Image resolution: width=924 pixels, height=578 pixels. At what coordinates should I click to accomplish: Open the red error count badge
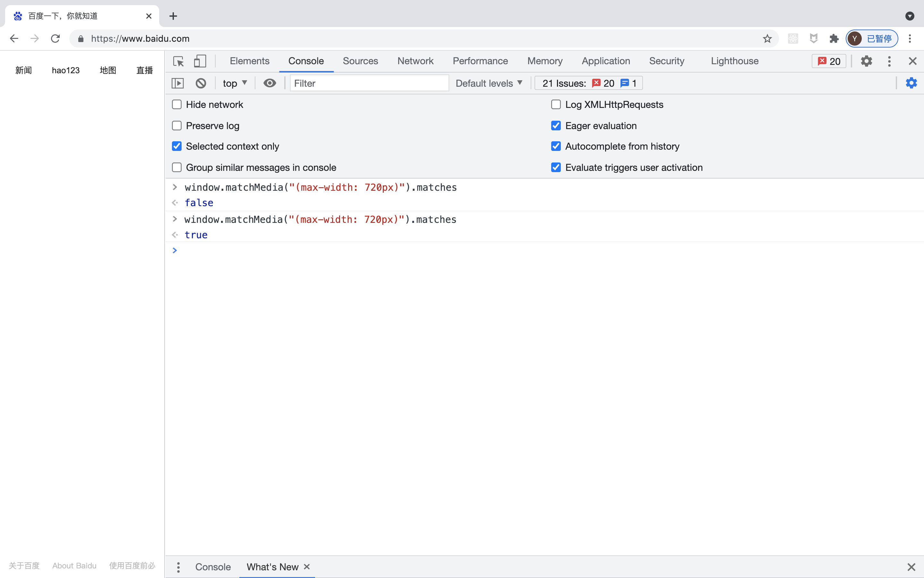829,61
